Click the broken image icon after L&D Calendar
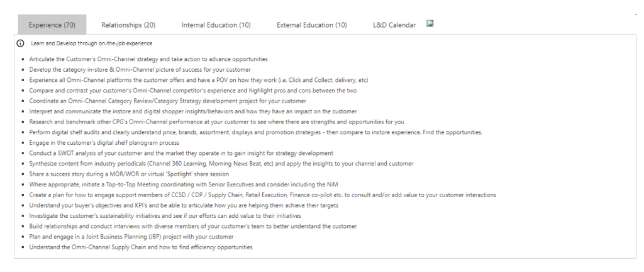 tap(430, 24)
